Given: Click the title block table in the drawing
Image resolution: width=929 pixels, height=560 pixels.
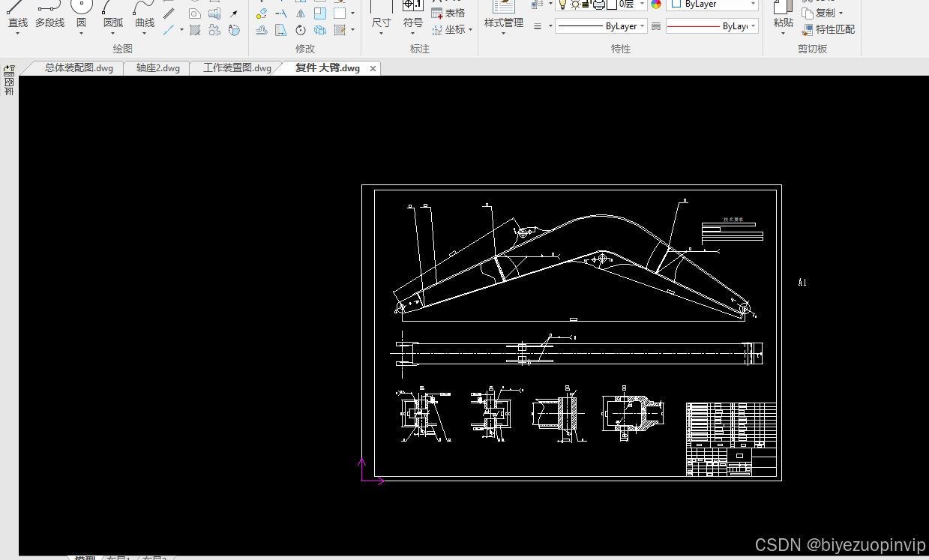Looking at the screenshot, I should tap(731, 439).
